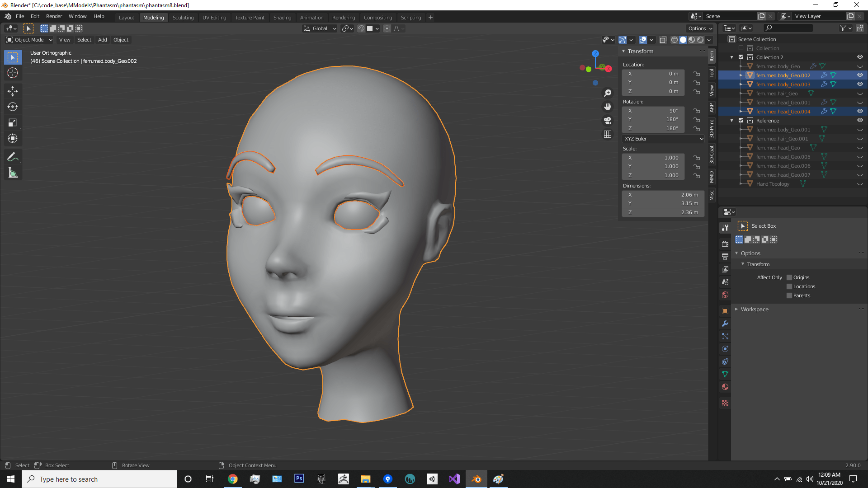Toggle camera view in viewport

click(x=608, y=121)
